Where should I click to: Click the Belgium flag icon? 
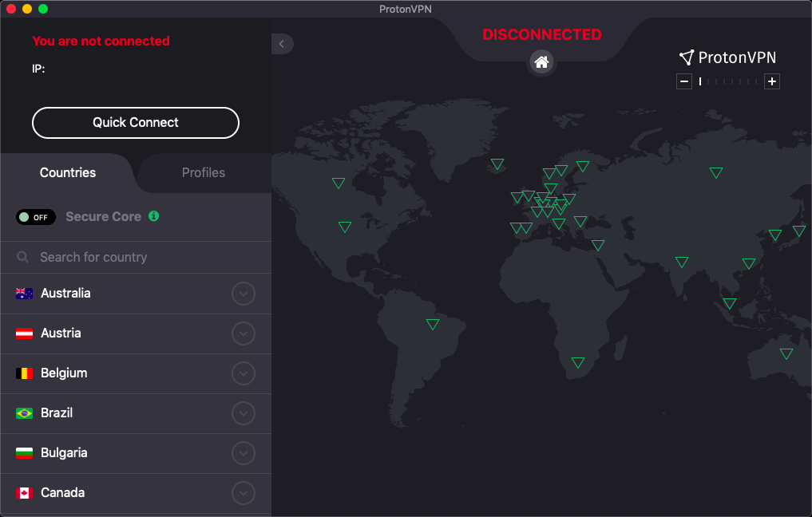pyautogui.click(x=24, y=373)
